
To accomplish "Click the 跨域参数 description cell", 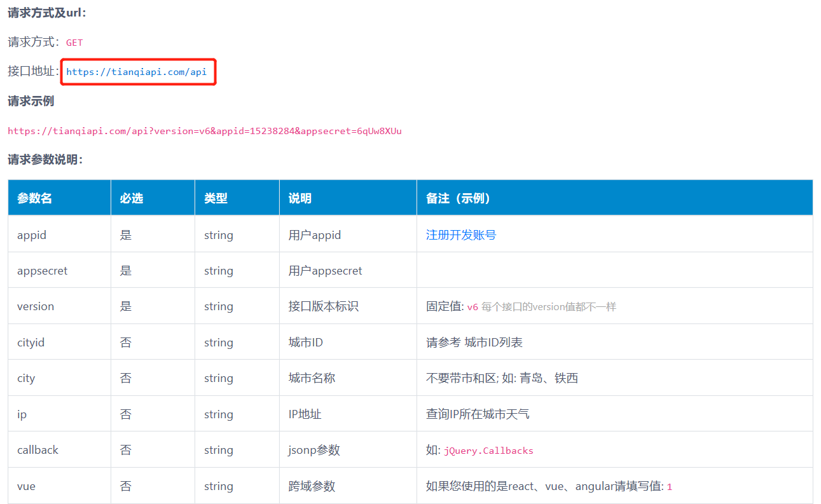I will point(348,486).
